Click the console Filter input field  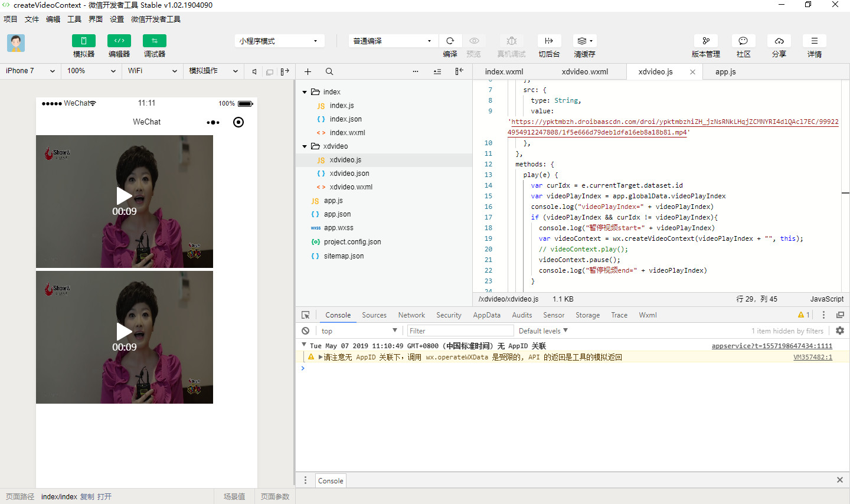pyautogui.click(x=459, y=330)
